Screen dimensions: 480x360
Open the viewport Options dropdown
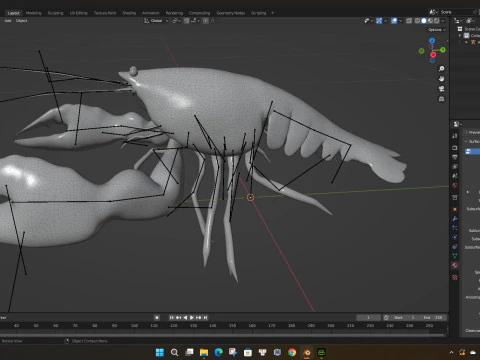click(x=437, y=30)
